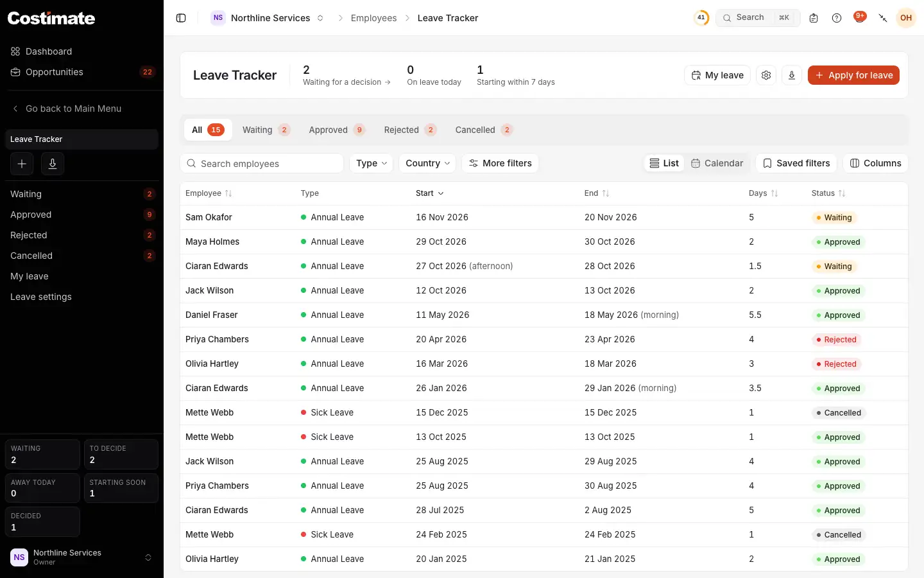Open the Start column sort dropdown
The width and height of the screenshot is (924, 578).
(x=430, y=193)
